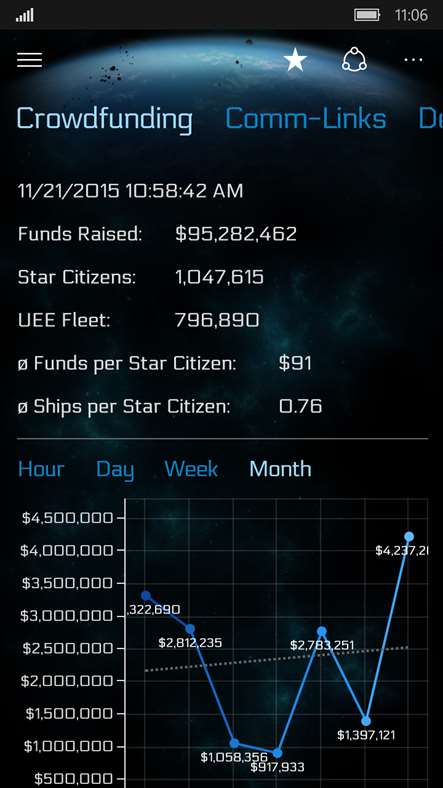Image resolution: width=443 pixels, height=788 pixels.
Task: Tap the signal strength indicator
Action: click(x=25, y=15)
